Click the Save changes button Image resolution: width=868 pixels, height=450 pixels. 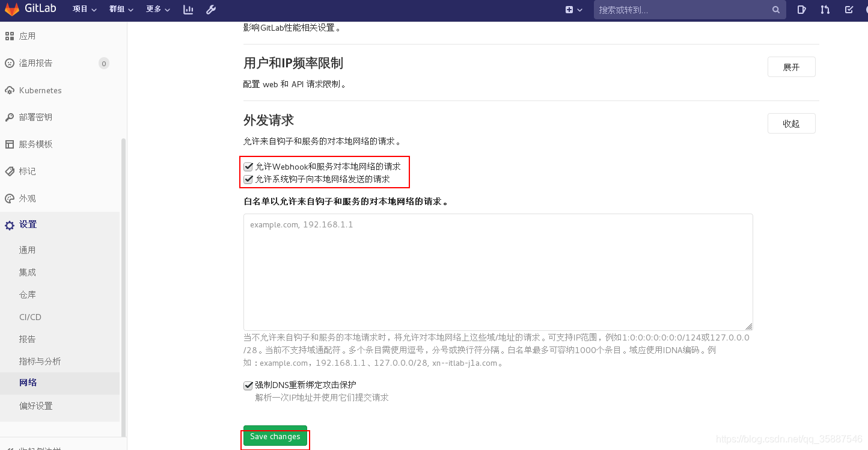tap(275, 437)
